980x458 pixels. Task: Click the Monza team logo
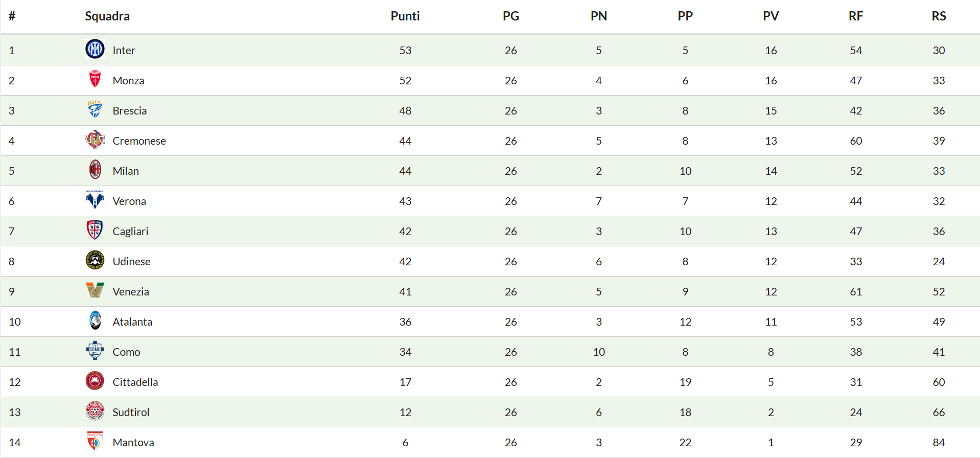95,79
